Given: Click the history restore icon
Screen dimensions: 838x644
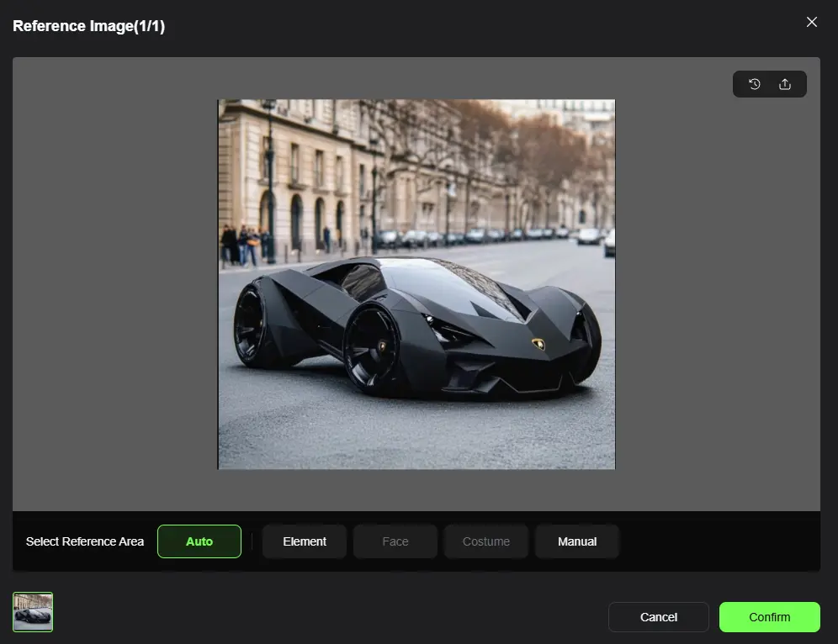Looking at the screenshot, I should click(x=755, y=84).
